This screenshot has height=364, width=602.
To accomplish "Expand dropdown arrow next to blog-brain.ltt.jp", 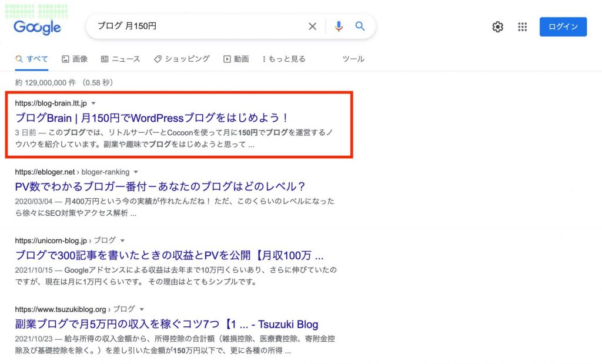I will tap(93, 103).
